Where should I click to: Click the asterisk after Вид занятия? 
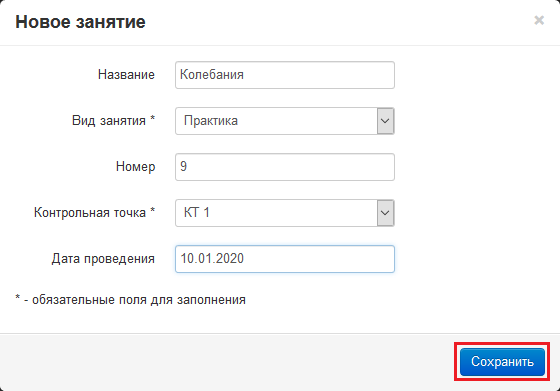[x=152, y=119]
